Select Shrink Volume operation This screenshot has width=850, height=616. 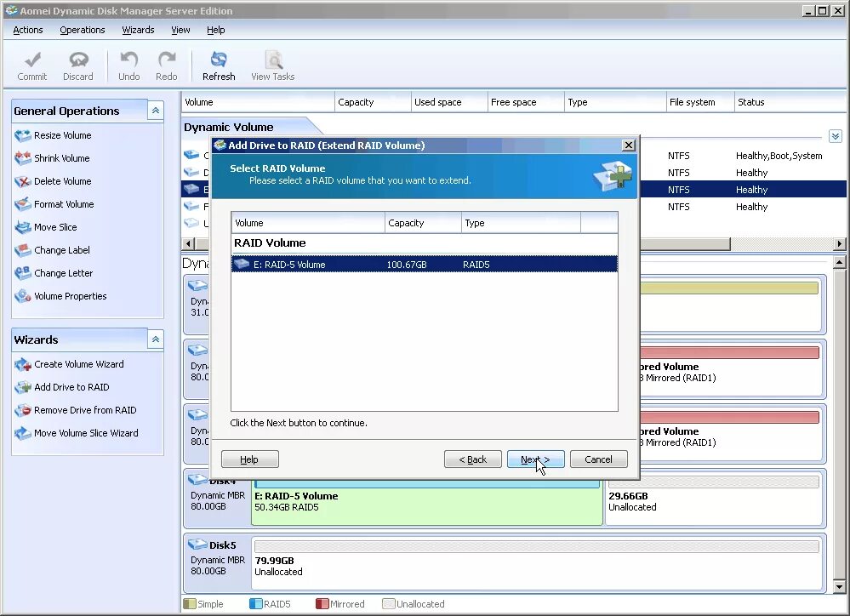click(53, 158)
